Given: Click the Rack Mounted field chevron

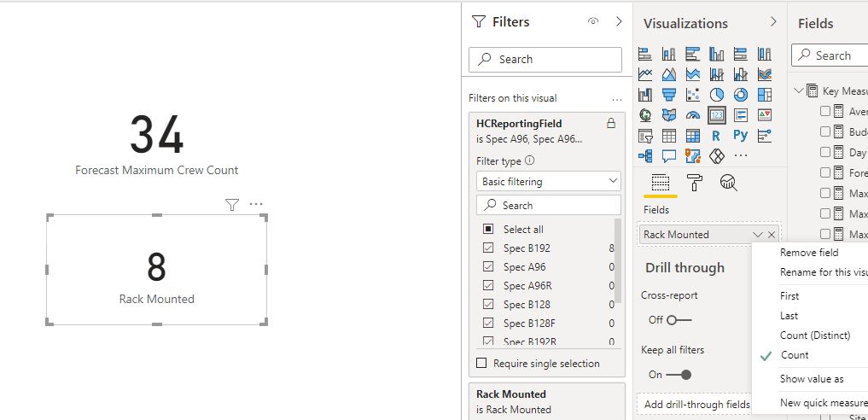Looking at the screenshot, I should coord(758,235).
